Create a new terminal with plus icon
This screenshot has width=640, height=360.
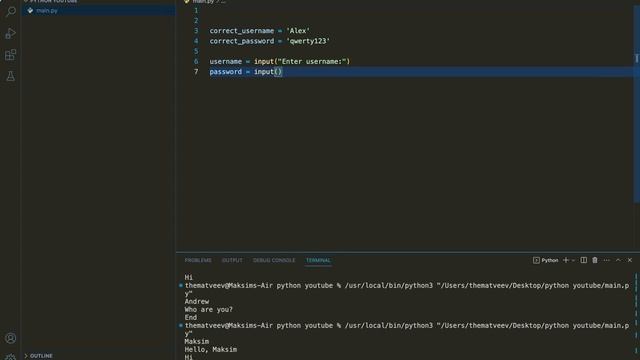pos(566,260)
